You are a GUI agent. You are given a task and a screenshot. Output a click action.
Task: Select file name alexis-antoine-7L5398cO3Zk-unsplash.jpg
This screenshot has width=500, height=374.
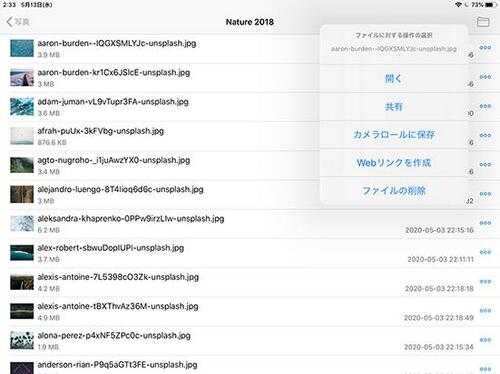coord(118,277)
